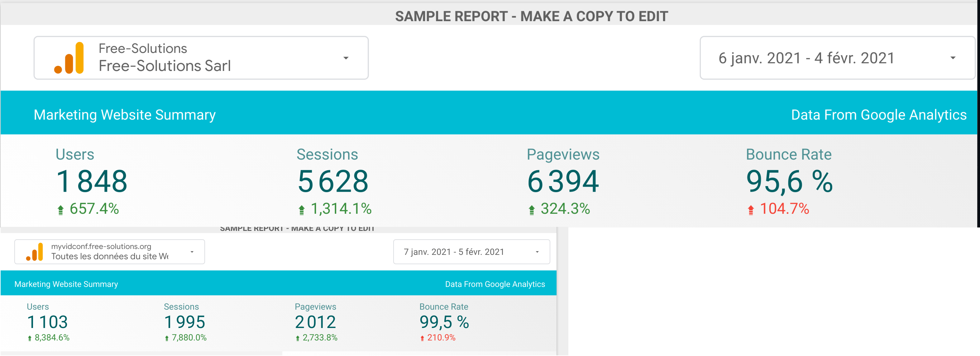Viewport: 980px width, 356px height.
Task: Click the large Data From Google Analytics text
Action: pyautogui.click(x=879, y=115)
